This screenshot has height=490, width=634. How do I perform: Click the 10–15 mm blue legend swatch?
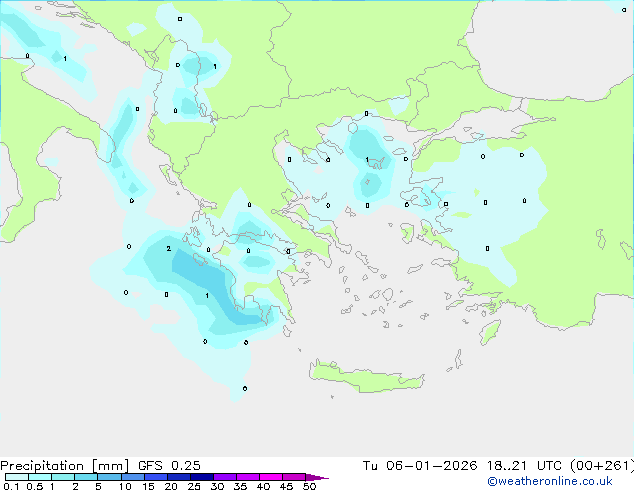133,477
